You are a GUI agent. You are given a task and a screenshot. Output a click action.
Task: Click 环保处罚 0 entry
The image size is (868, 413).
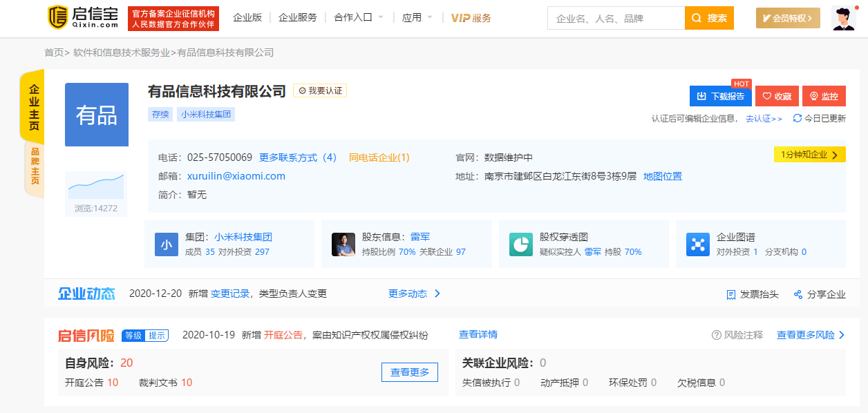[633, 383]
